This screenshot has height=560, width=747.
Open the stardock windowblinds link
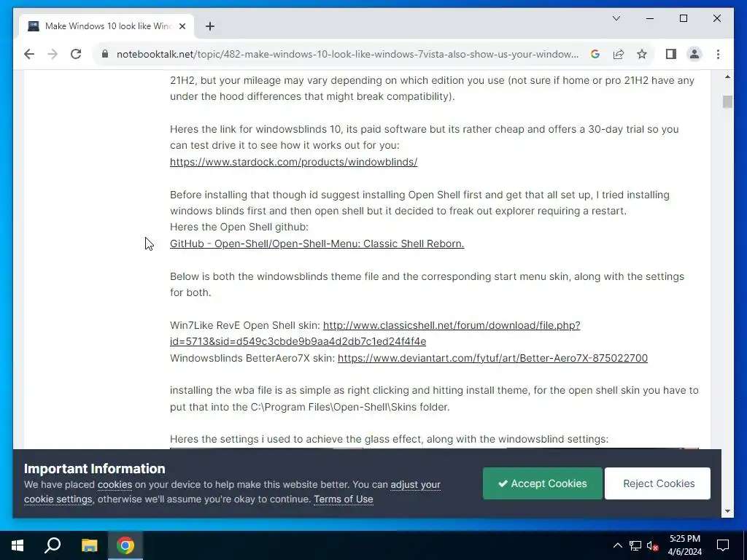(293, 162)
